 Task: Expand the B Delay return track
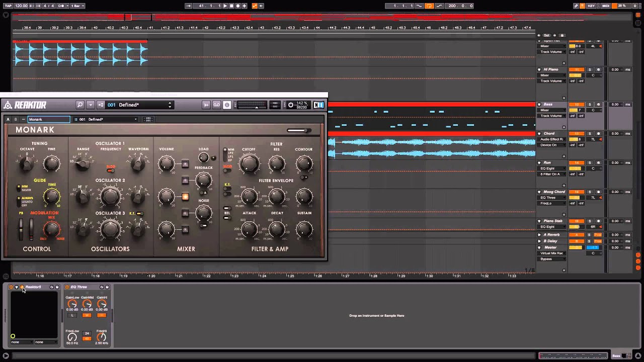pos(539,241)
